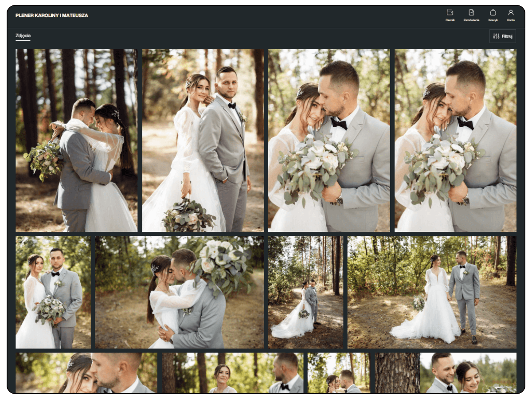
Task: Open the Konto user account icon
Action: point(511,13)
